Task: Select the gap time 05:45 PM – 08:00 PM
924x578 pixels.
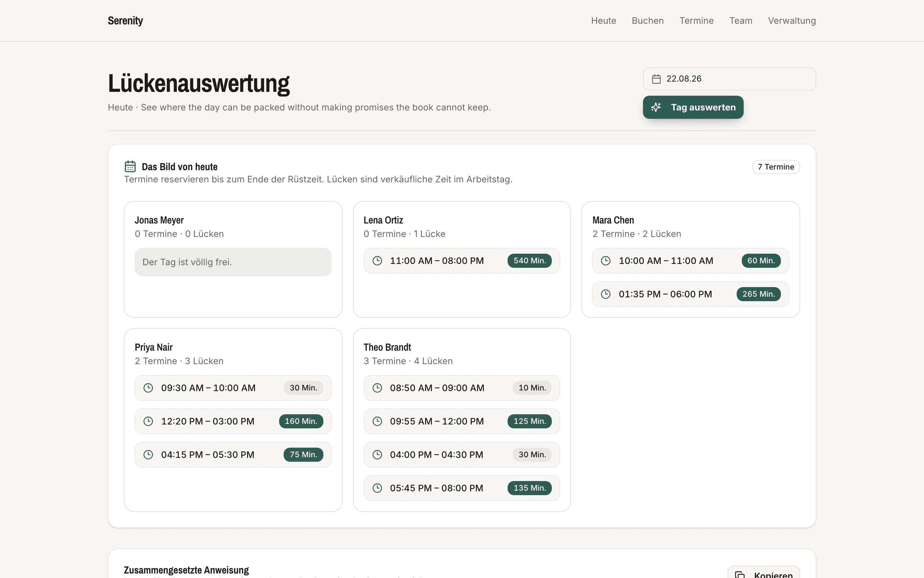Action: pyautogui.click(x=436, y=488)
